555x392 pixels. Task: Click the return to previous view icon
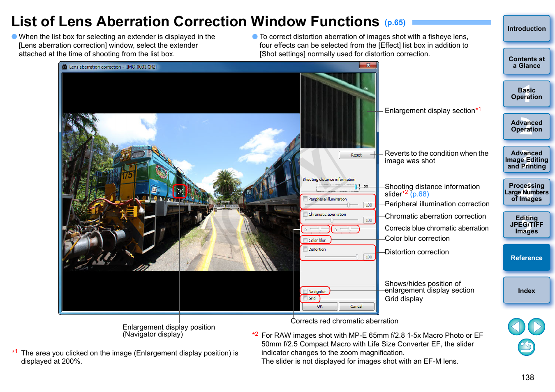click(526, 347)
